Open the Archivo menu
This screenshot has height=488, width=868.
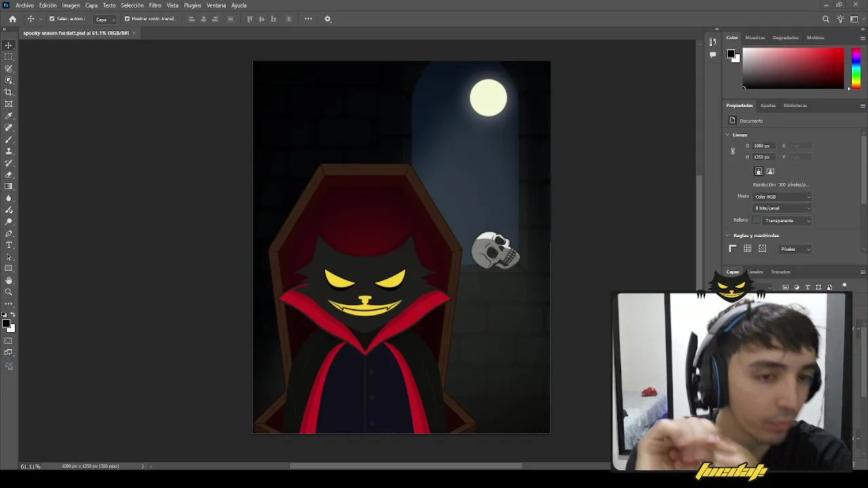click(24, 5)
